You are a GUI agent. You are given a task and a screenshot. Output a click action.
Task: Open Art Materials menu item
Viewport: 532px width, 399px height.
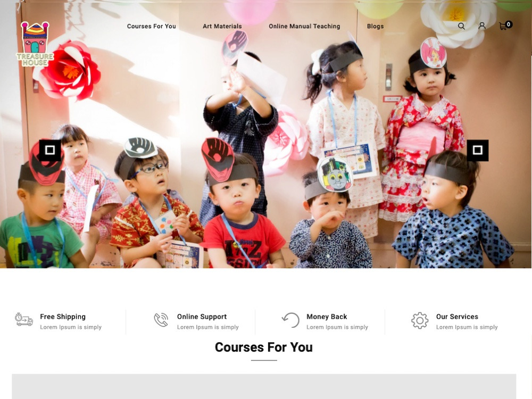click(222, 26)
